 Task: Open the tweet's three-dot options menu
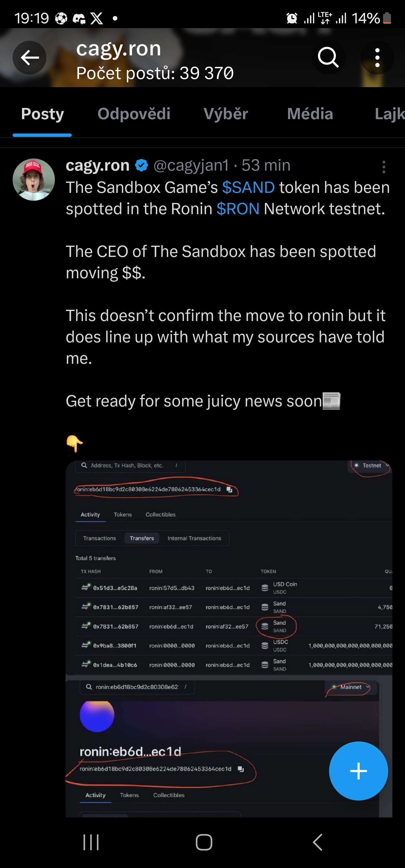point(383,167)
